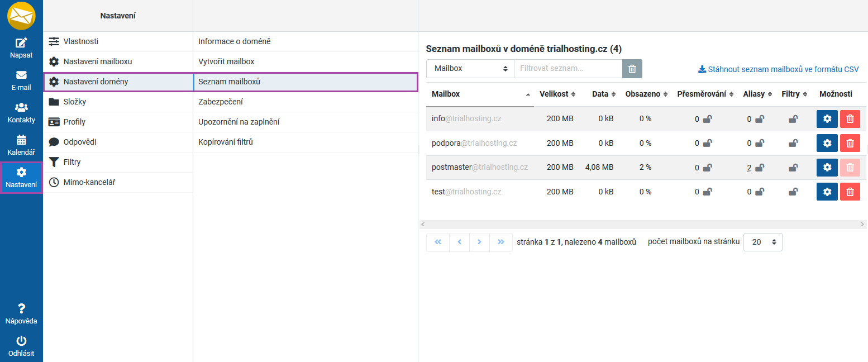868x362 pixels.
Task: Toggle forwarding lock for podpora mailbox
Action: 707,144
